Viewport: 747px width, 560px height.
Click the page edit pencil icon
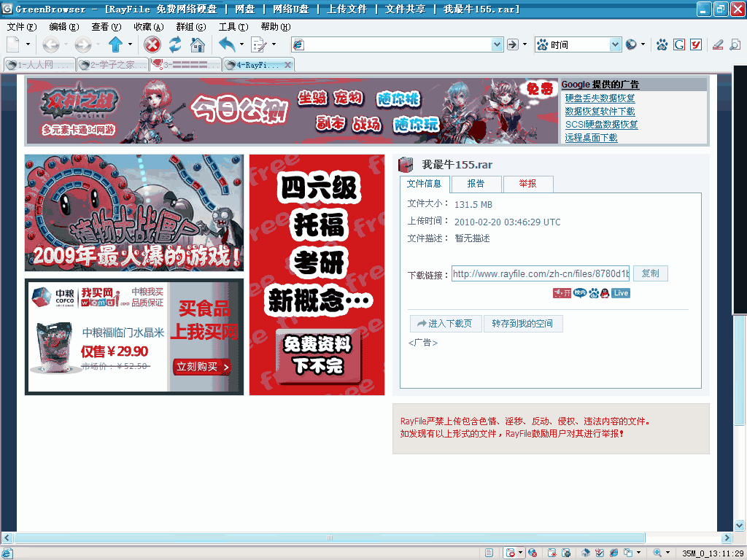coord(259,44)
